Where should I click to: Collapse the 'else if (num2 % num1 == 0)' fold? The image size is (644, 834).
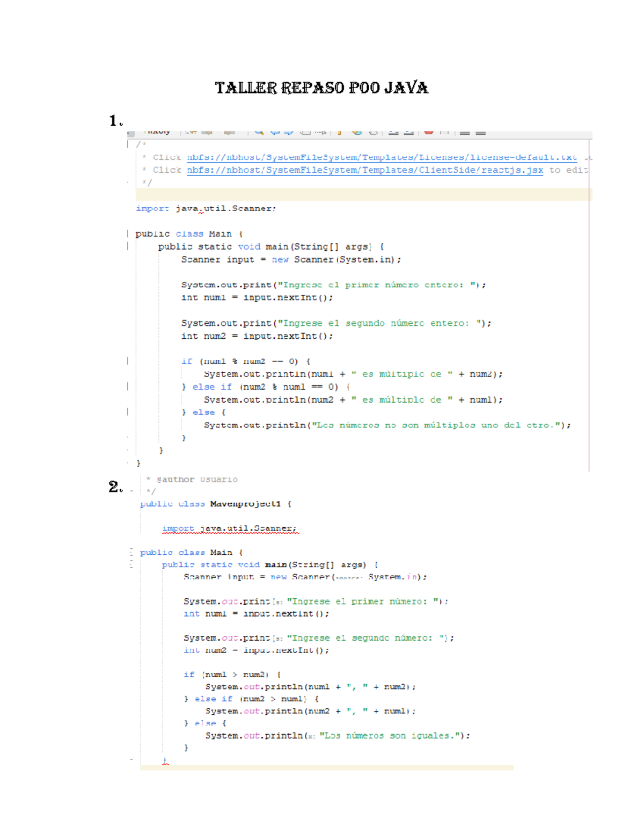click(128, 386)
